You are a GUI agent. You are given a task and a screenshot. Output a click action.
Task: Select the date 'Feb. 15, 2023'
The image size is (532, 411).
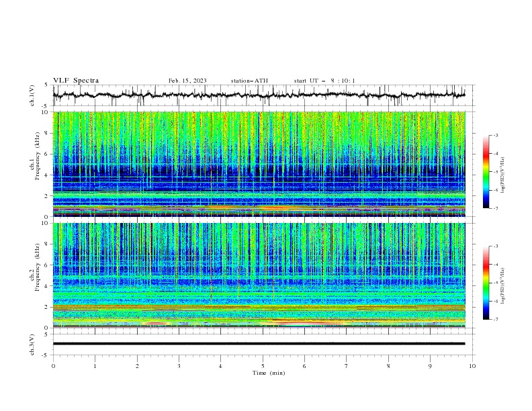tap(187, 81)
